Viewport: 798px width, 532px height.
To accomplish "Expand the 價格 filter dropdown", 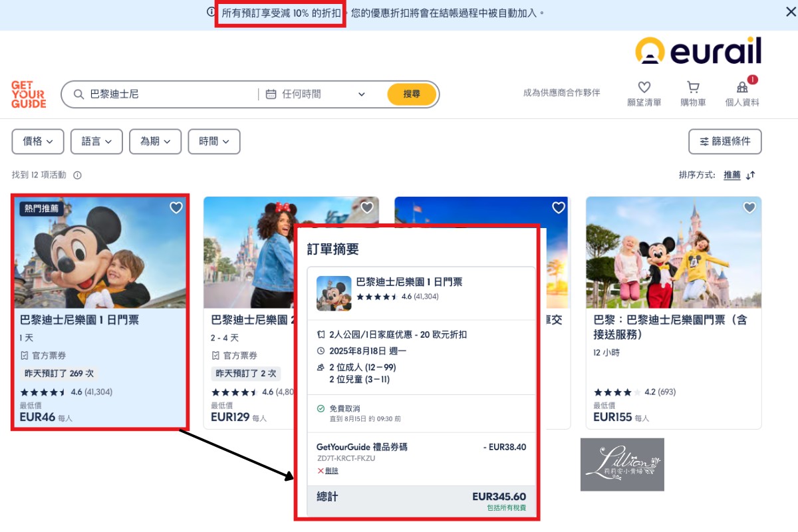I will 38,142.
